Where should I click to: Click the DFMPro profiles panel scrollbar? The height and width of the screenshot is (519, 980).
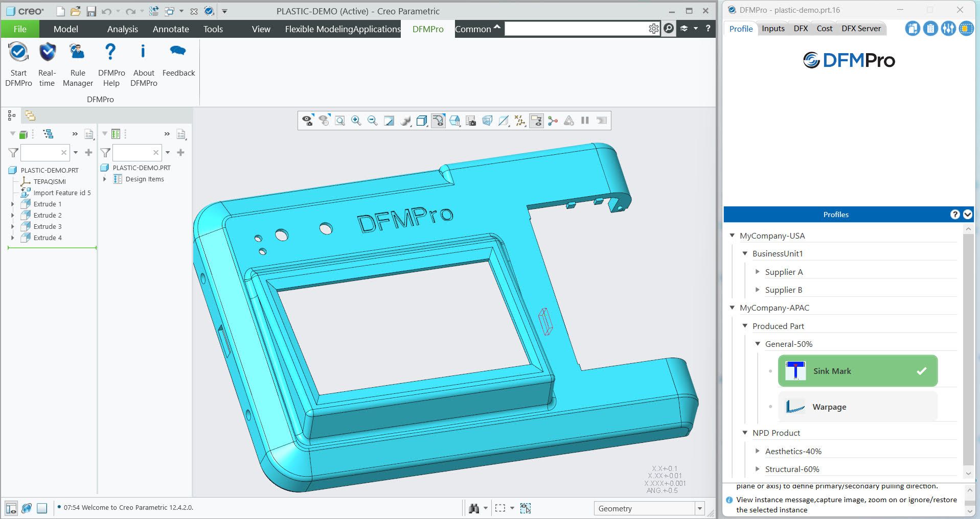pyautogui.click(x=968, y=350)
